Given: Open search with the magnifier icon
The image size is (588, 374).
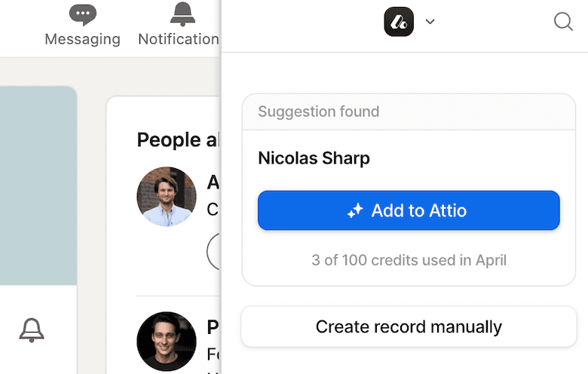Looking at the screenshot, I should [563, 22].
